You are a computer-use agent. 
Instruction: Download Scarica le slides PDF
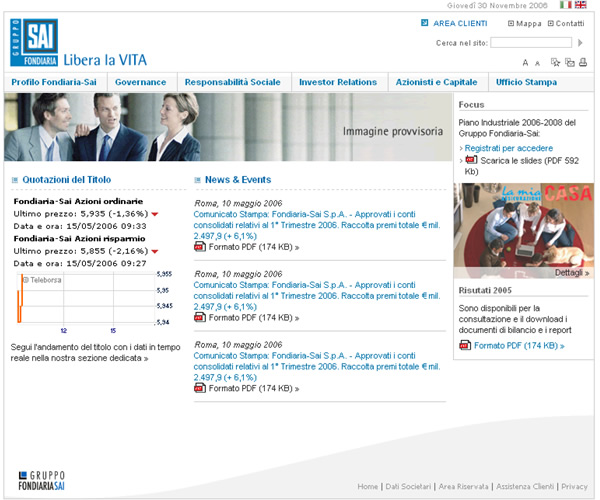522,166
